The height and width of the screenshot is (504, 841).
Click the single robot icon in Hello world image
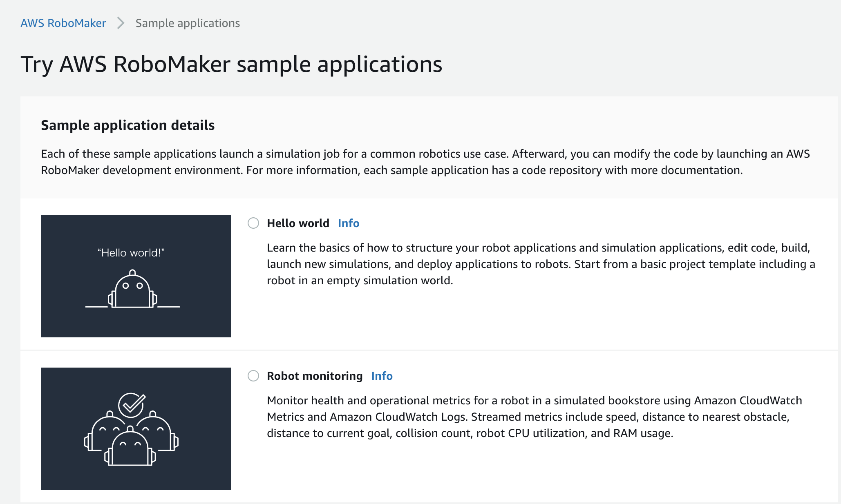[132, 290]
